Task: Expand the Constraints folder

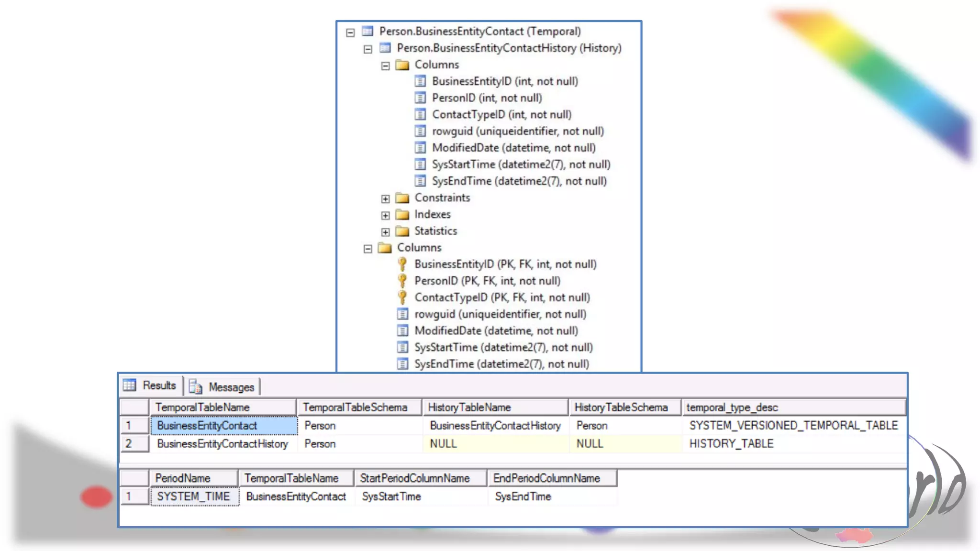Action: pyautogui.click(x=385, y=199)
